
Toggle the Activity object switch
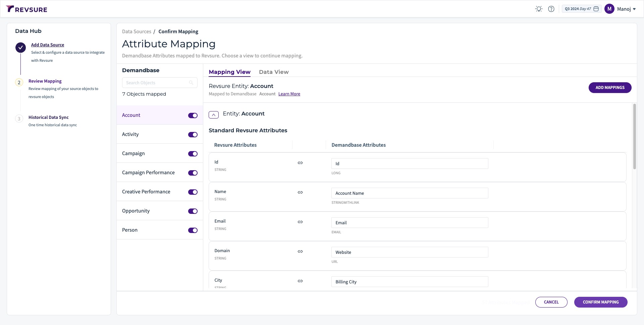click(x=193, y=135)
